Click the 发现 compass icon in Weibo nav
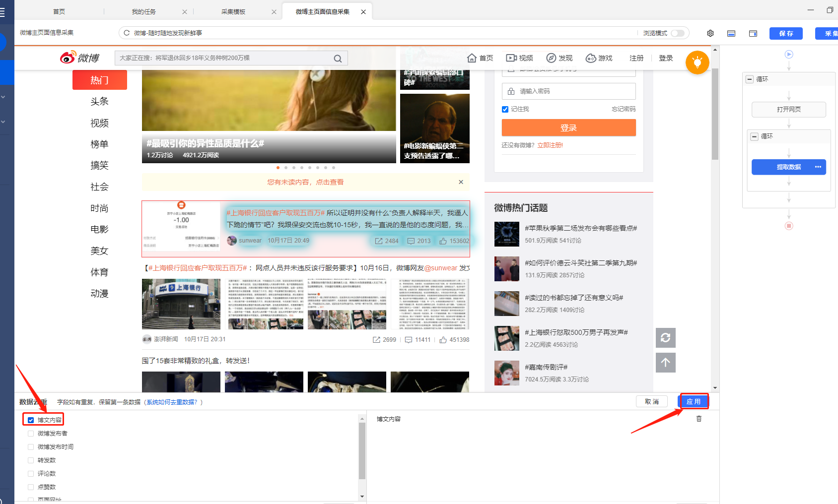Image resolution: width=838 pixels, height=504 pixels. coord(551,58)
